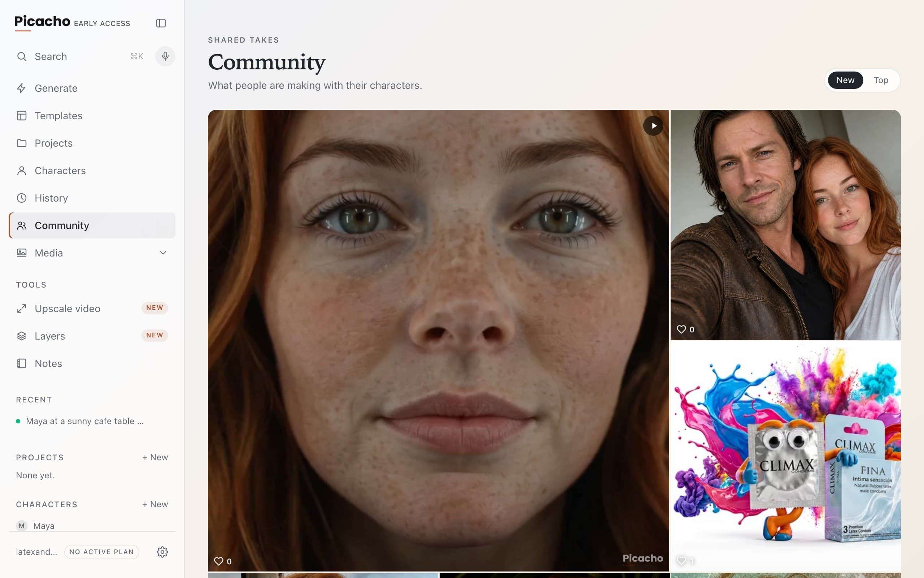Image resolution: width=924 pixels, height=578 pixels.
Task: Click the ⌘K shortcut hint
Action: tap(137, 57)
